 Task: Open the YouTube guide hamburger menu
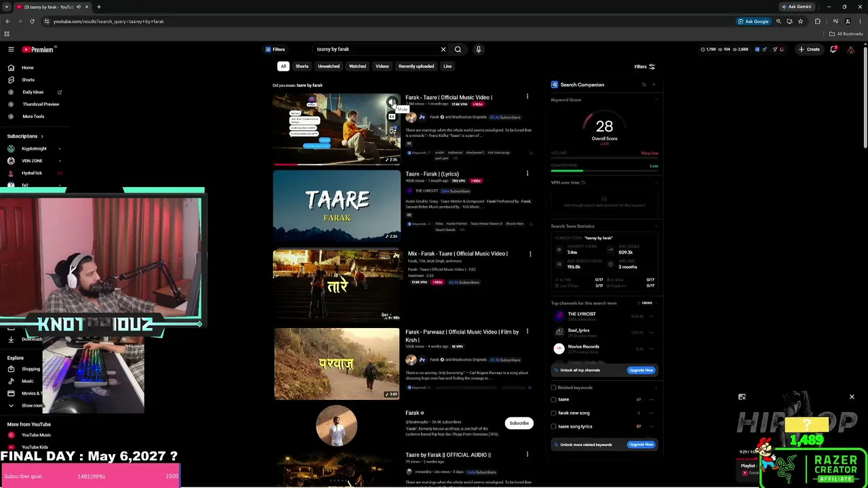pos(11,49)
